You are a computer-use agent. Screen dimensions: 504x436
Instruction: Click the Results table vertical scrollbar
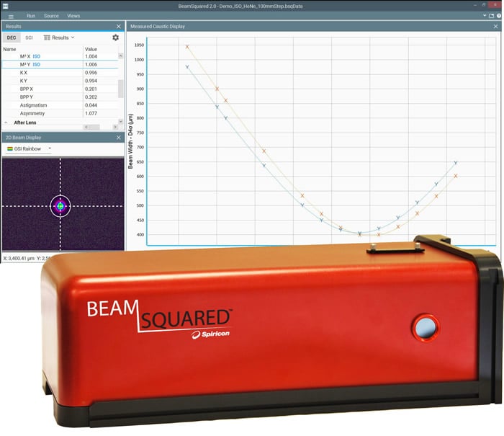coord(120,87)
